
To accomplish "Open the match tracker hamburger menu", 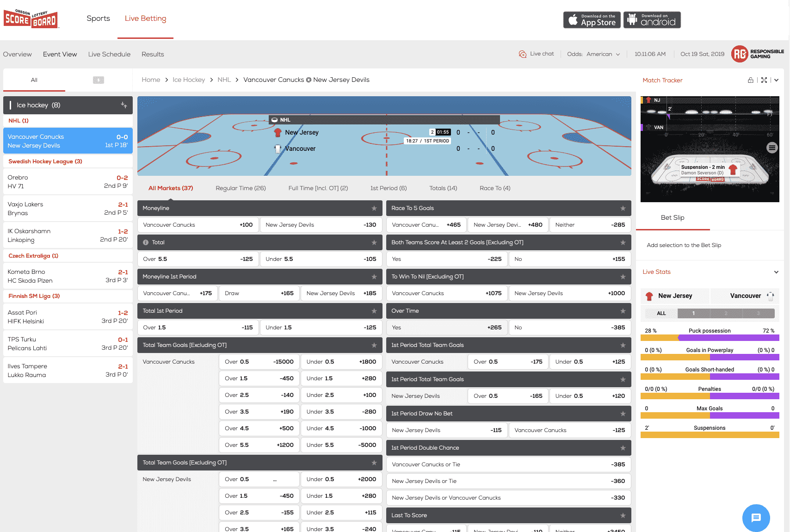I will click(x=772, y=148).
